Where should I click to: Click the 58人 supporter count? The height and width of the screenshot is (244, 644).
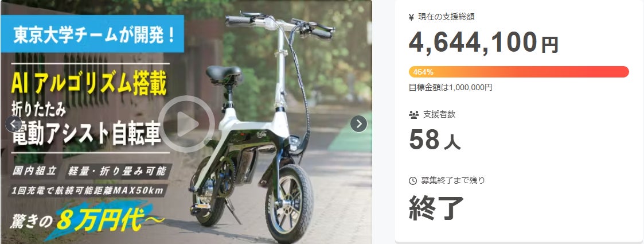coord(435,140)
